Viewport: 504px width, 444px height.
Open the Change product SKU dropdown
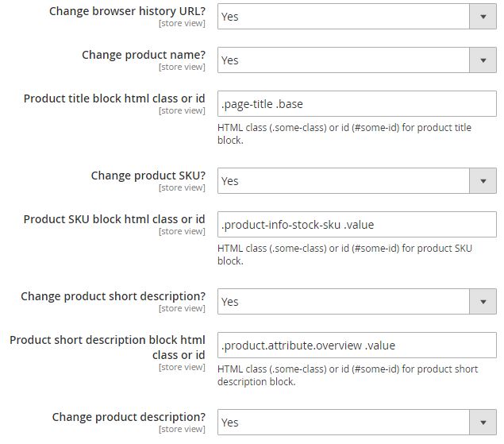pyautogui.click(x=356, y=180)
